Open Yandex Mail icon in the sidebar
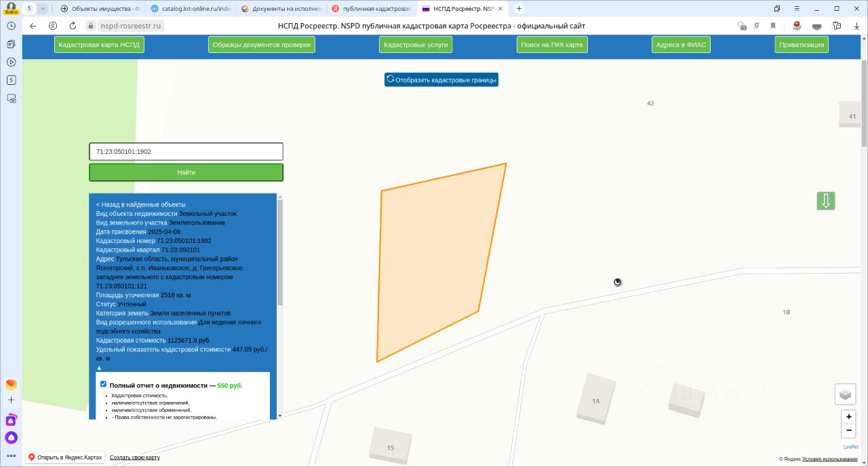The height and width of the screenshot is (467, 868). 11,384
